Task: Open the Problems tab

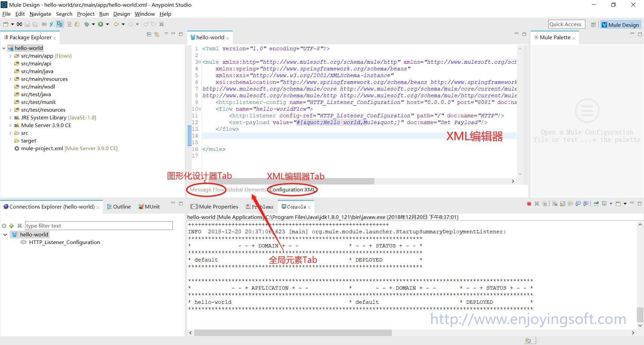Action: (x=260, y=207)
